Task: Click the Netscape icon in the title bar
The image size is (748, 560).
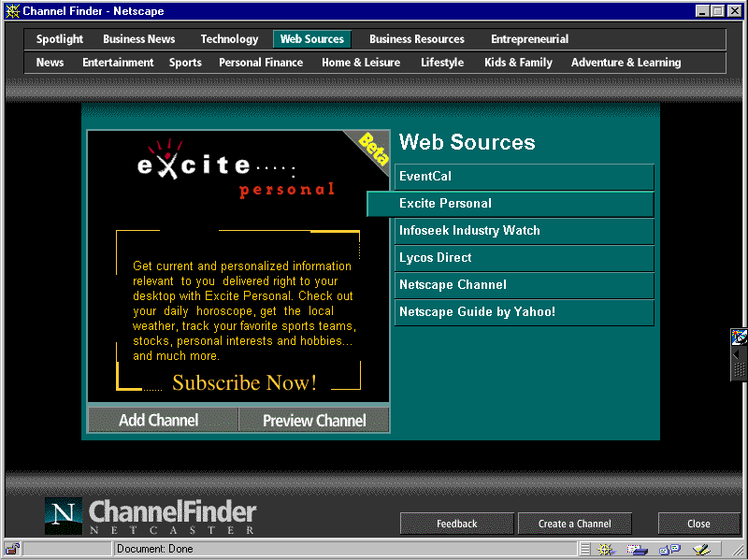Action: (x=13, y=11)
